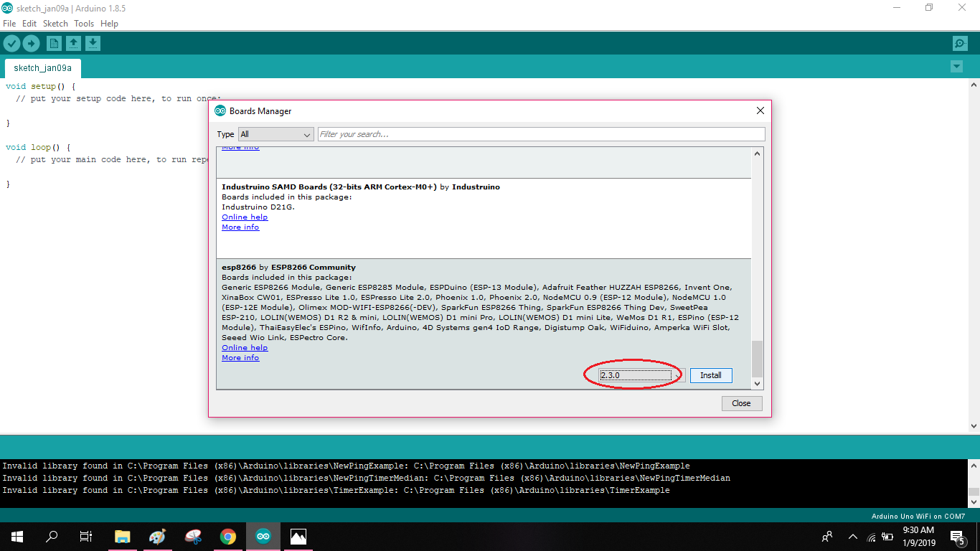
Task: Click the Boards Manager list scroll down arrow
Action: (x=757, y=384)
